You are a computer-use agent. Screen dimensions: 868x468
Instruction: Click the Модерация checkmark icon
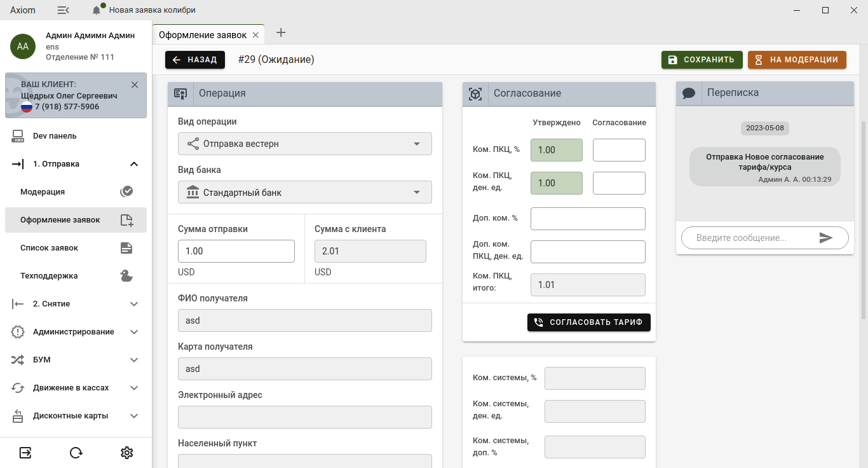[x=126, y=191]
